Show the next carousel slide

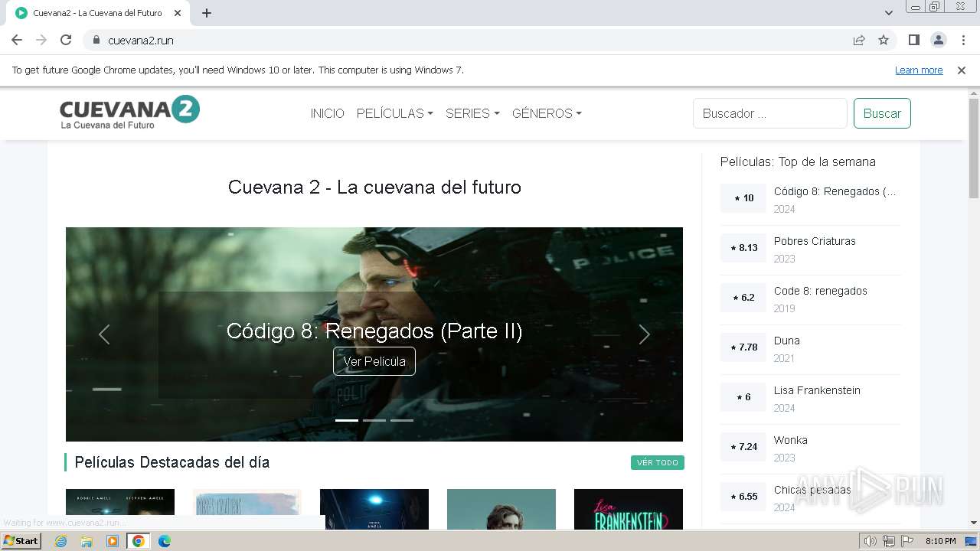click(x=644, y=334)
